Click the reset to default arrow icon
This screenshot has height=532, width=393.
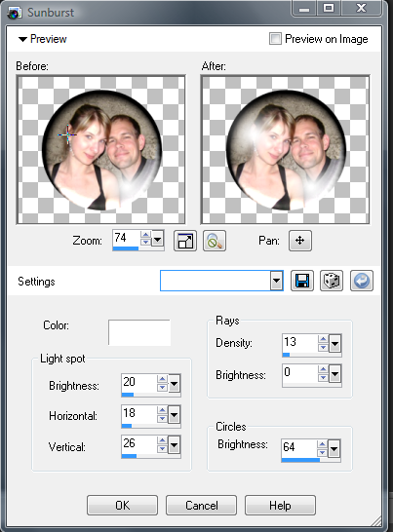tap(362, 281)
